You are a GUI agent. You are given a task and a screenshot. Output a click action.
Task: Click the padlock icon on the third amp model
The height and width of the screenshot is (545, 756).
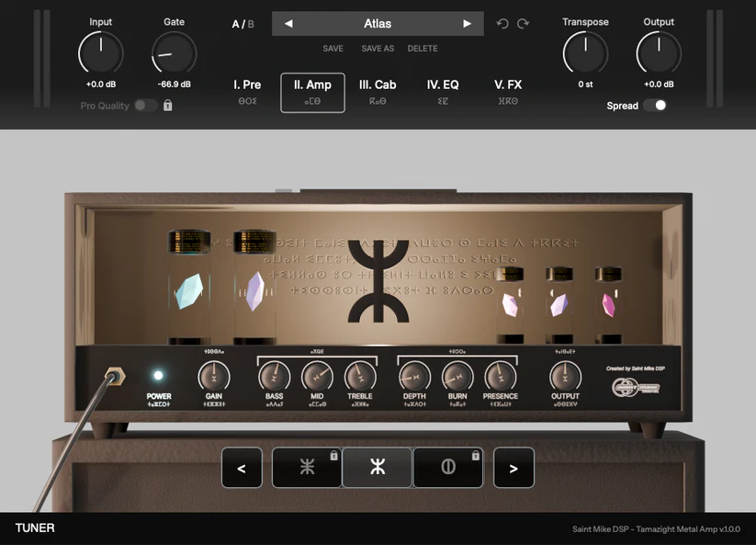click(x=475, y=453)
